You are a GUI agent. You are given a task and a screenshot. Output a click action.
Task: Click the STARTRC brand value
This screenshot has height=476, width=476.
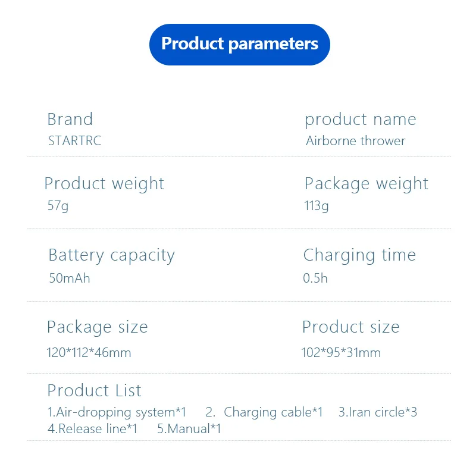(x=75, y=140)
